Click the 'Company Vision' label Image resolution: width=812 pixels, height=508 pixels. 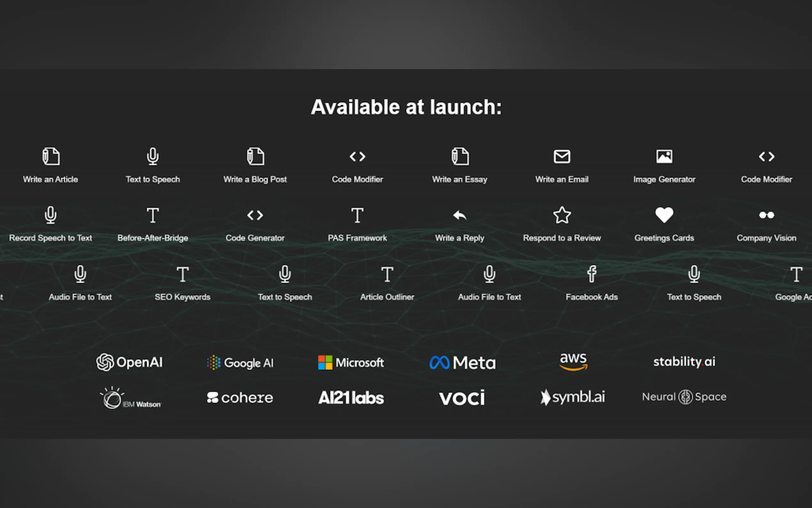[767, 238]
